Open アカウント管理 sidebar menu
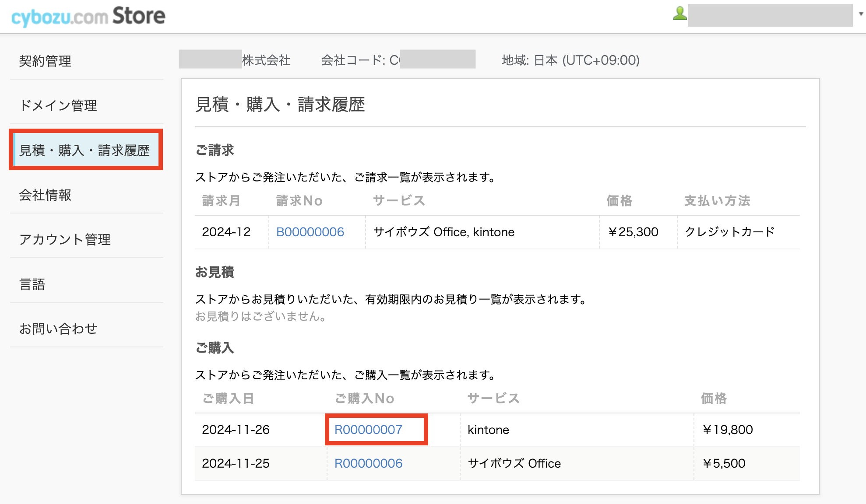The width and height of the screenshot is (866, 504). pos(65,239)
